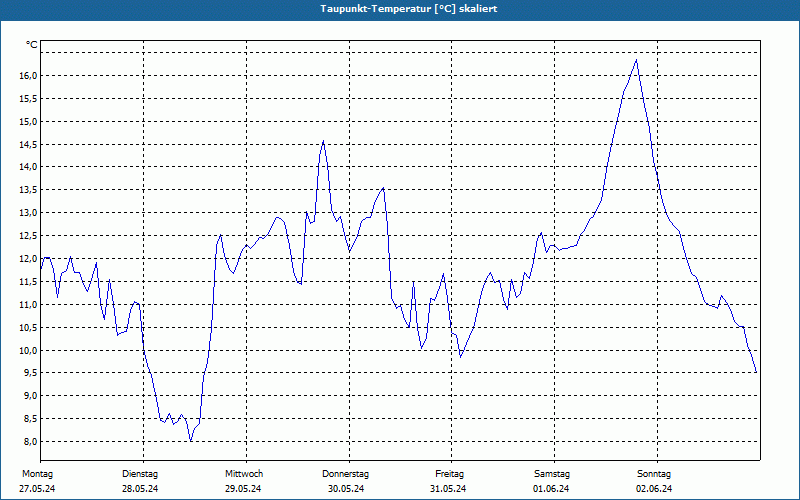Viewport: 800px width, 500px height.
Task: Click the 01.06.24 date label
Action: pos(551,489)
